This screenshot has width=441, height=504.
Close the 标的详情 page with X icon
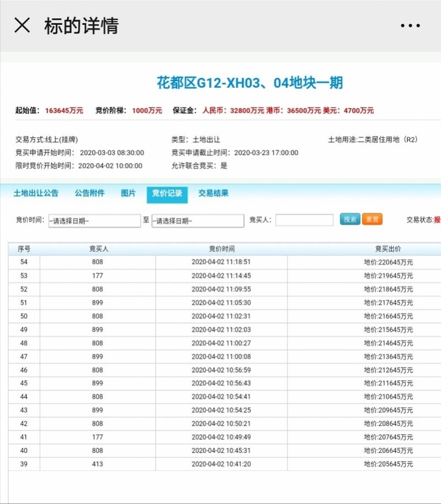point(22,25)
